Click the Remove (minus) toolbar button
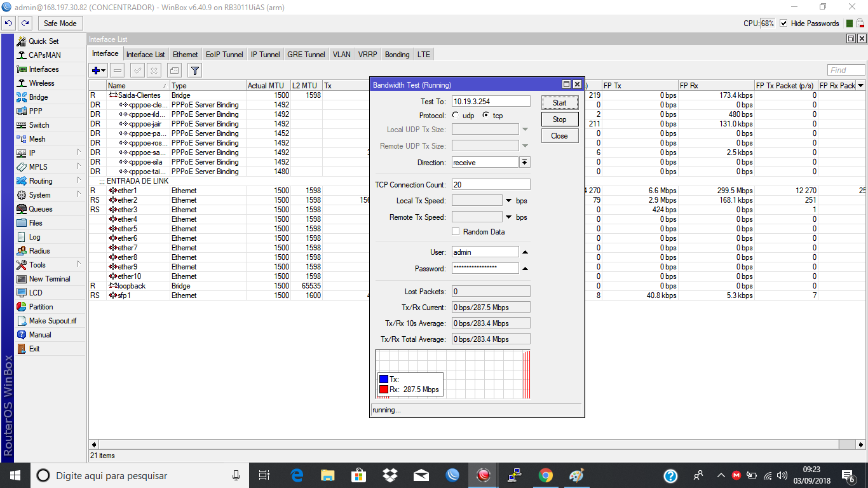The image size is (868, 488). 118,71
